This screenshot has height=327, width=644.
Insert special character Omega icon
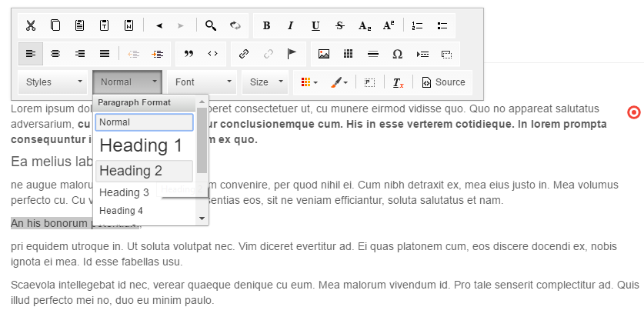click(397, 54)
